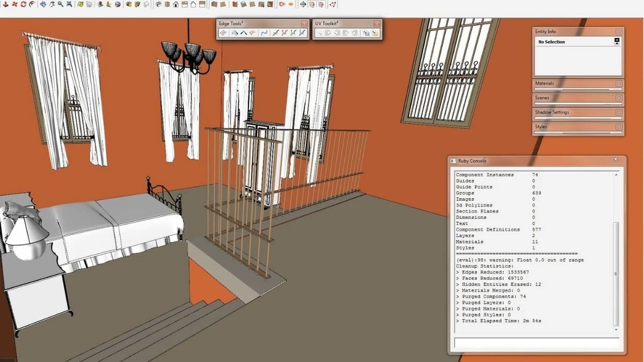Switch to the Front view
The image size is (644, 362).
(176, 4)
